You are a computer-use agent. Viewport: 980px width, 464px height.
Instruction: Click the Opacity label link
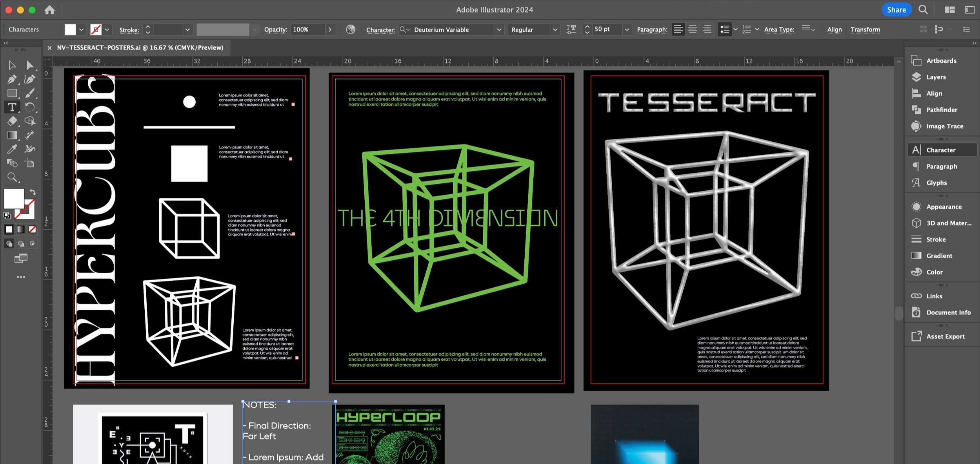[x=276, y=29]
